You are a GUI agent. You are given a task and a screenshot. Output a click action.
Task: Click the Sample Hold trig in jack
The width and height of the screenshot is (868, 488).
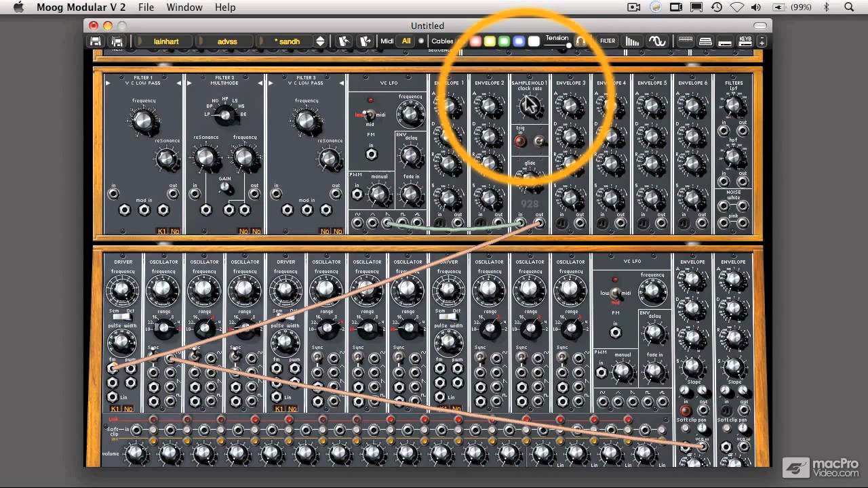[520, 142]
